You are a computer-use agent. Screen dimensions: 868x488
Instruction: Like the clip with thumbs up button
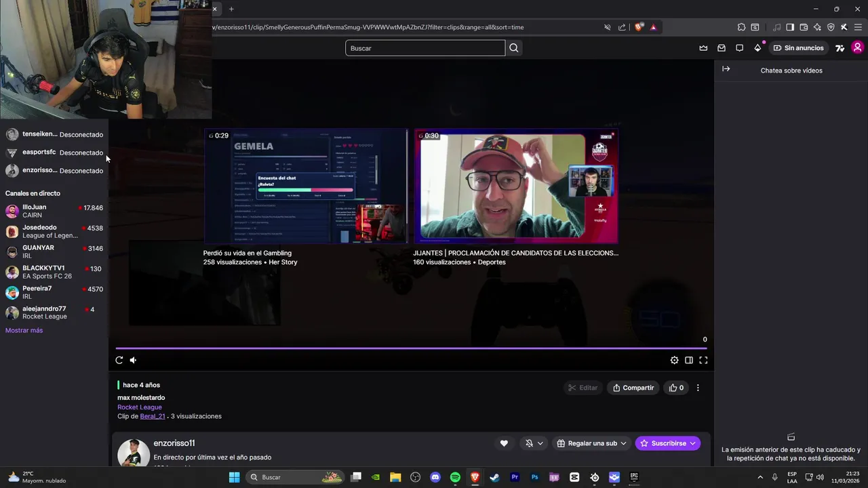(677, 388)
